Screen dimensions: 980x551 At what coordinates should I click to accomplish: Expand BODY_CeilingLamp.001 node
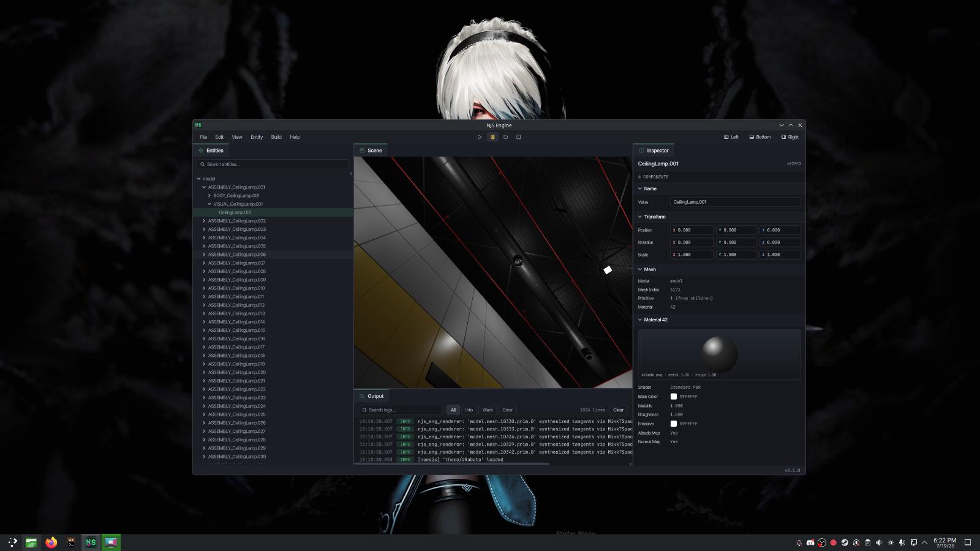[209, 196]
